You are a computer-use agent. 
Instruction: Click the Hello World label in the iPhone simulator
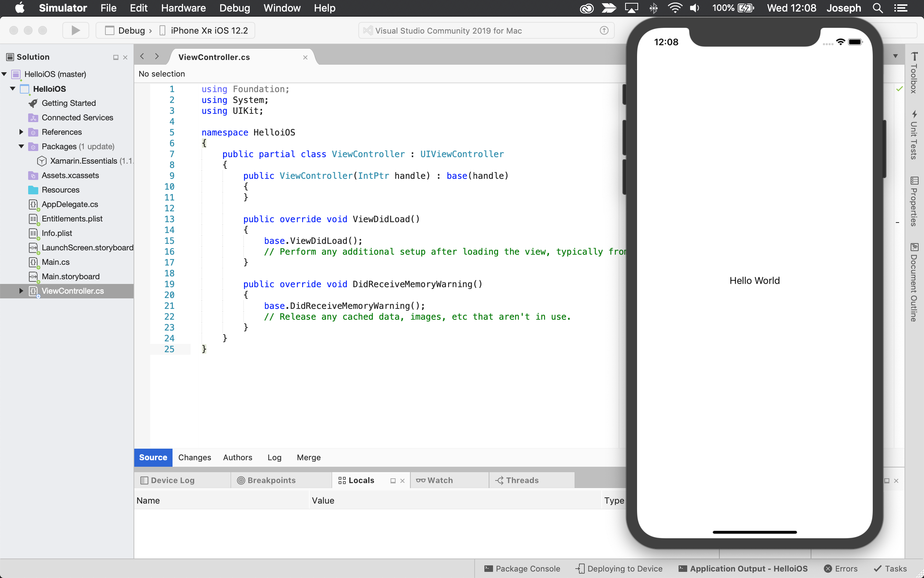tap(754, 281)
